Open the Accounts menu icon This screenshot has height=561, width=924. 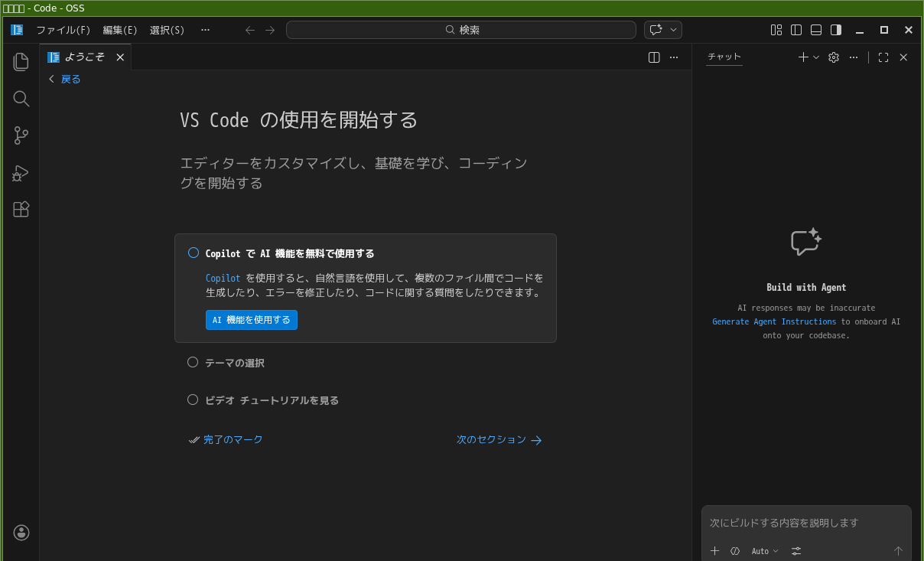pos(21,532)
